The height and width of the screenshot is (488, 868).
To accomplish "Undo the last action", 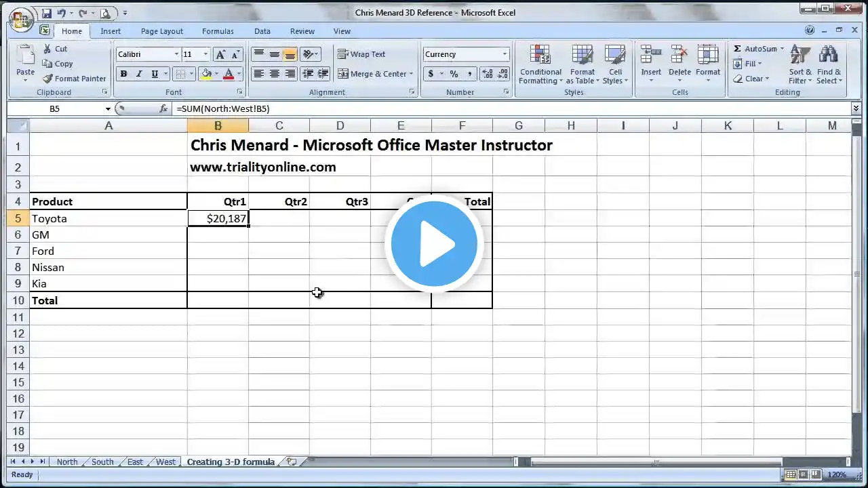I will pyautogui.click(x=62, y=13).
